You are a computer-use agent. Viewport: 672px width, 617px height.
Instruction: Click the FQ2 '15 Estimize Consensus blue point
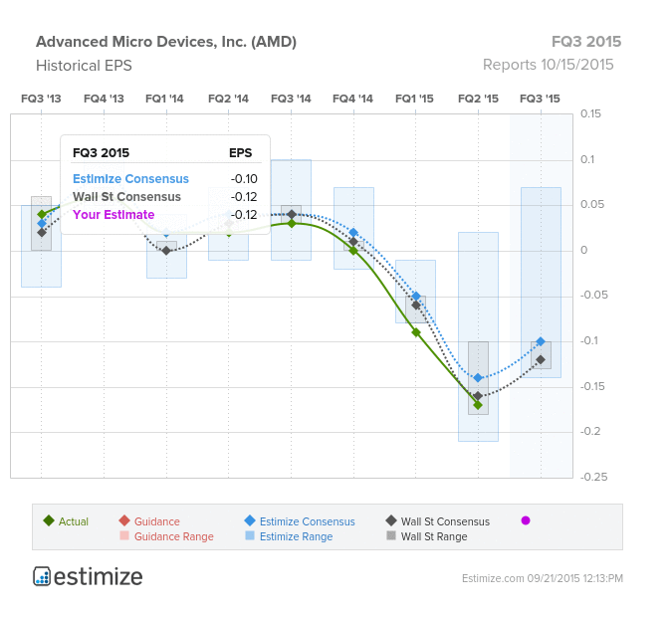[x=478, y=378]
